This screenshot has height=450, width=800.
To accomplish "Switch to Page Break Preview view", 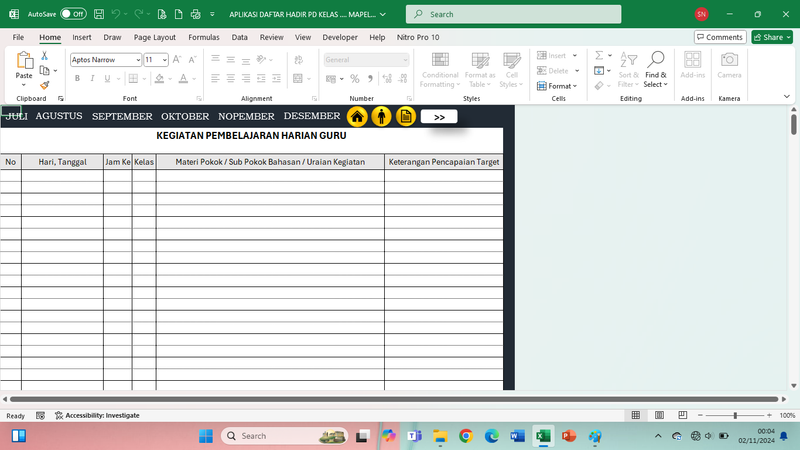I will (683, 415).
